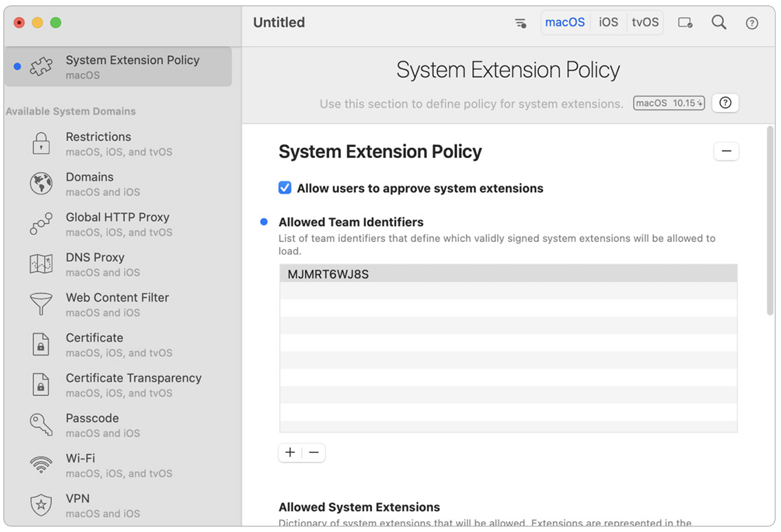Screen dimensions: 781x532
Task: Select the Domains globe icon
Action: (41, 184)
